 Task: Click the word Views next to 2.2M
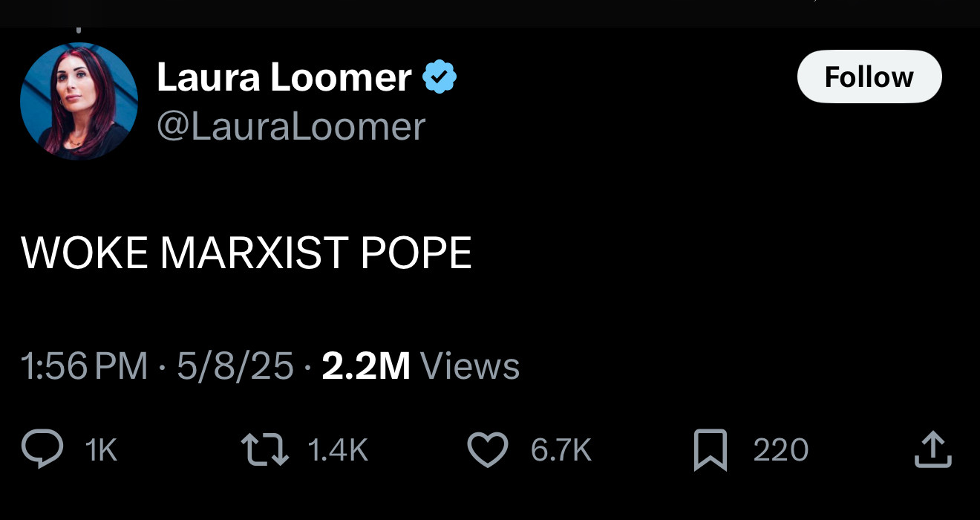469,366
